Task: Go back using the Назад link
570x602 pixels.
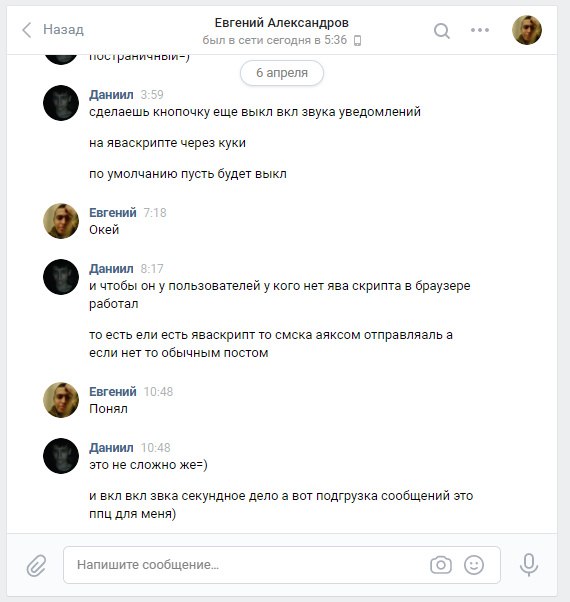Action: pyautogui.click(x=63, y=30)
